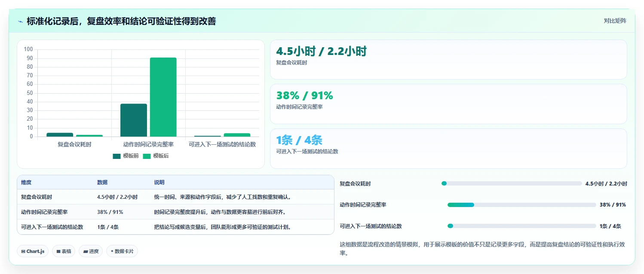
Task: Click the 复盘会议耗时 axis label in chart
Action: coord(74,144)
